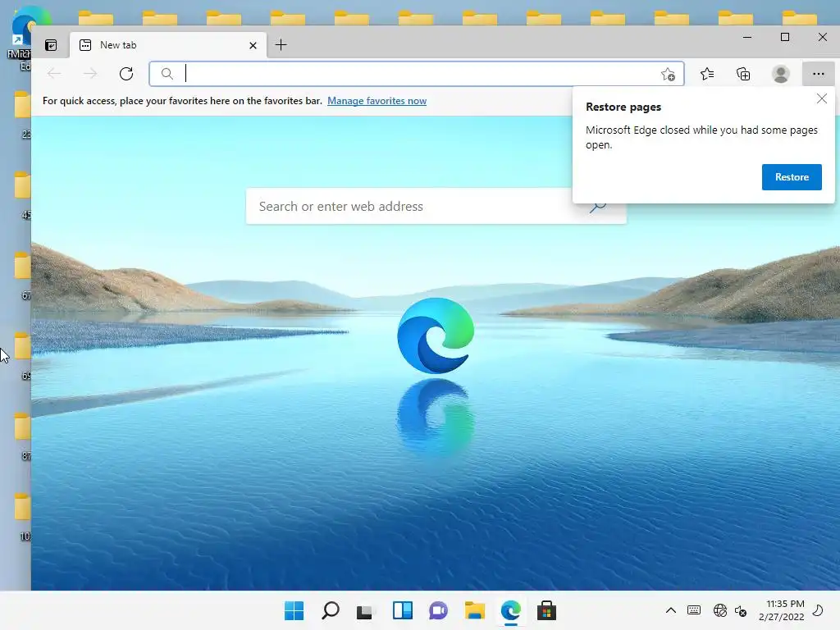Open Task View on the taskbar

point(365,610)
